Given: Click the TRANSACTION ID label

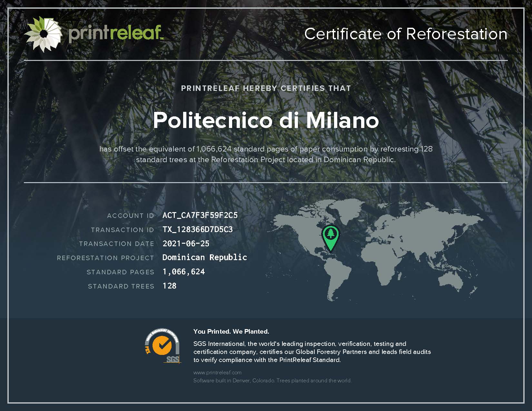Looking at the screenshot, I should [x=123, y=230].
